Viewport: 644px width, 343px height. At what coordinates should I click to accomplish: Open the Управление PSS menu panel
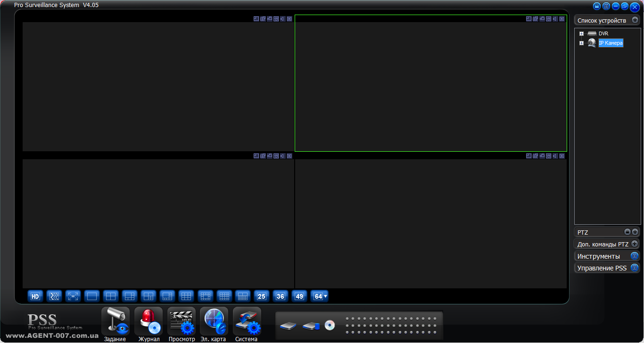pyautogui.click(x=635, y=268)
